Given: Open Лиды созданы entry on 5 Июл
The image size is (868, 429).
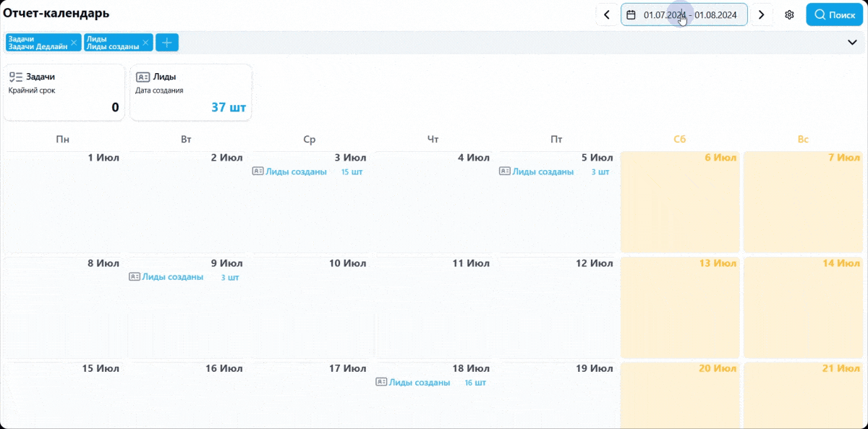Looking at the screenshot, I should pyautogui.click(x=543, y=171).
